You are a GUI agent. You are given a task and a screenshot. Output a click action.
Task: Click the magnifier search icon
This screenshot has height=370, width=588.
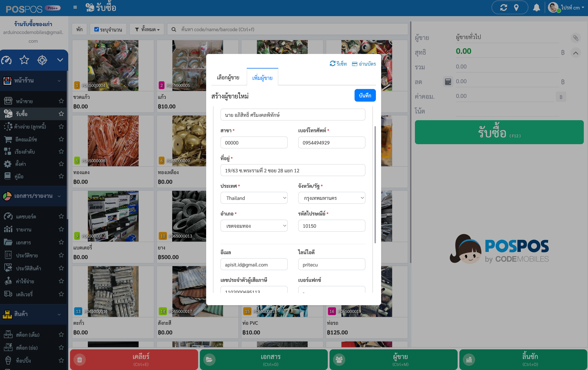[174, 30]
